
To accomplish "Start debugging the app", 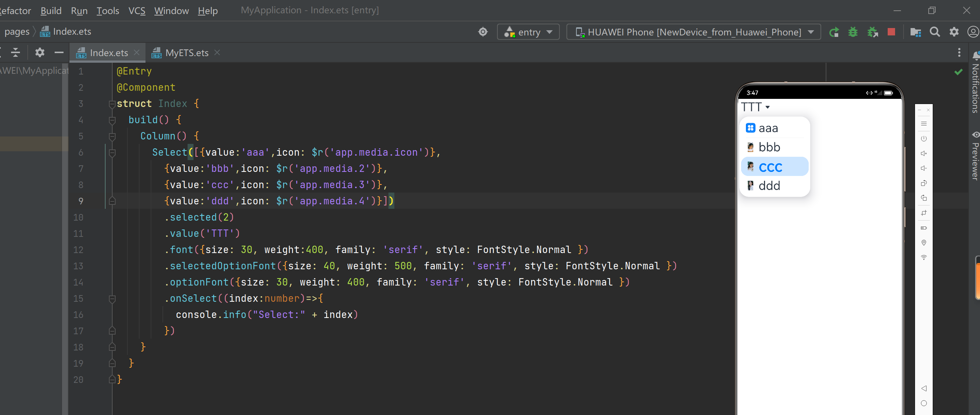I will tap(853, 32).
